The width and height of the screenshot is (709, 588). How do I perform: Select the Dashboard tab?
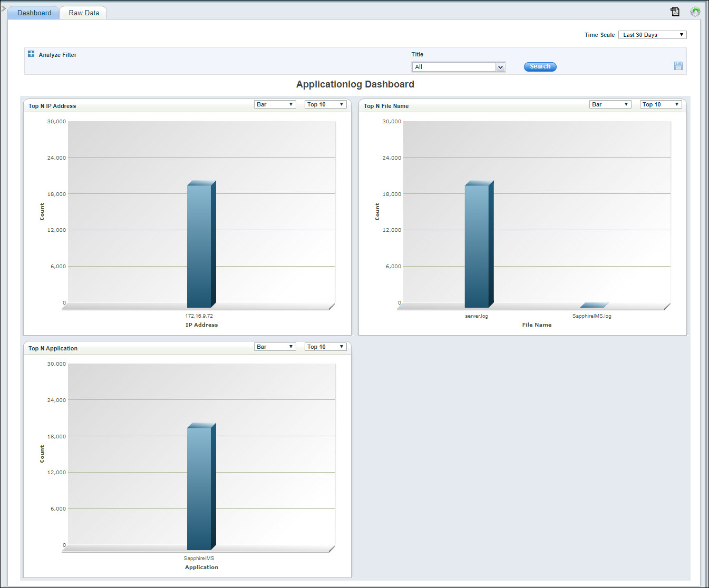(34, 13)
